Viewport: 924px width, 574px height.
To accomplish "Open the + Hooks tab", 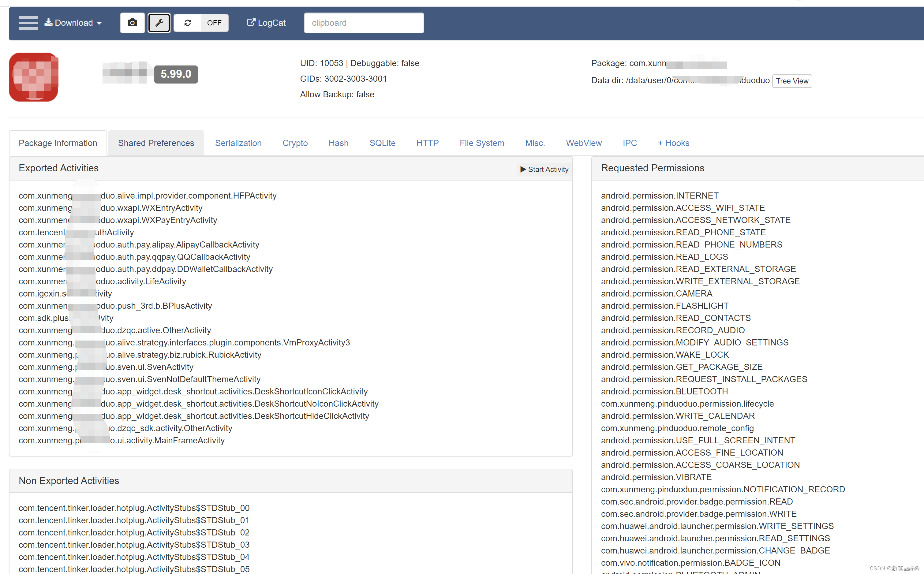I will (x=673, y=143).
